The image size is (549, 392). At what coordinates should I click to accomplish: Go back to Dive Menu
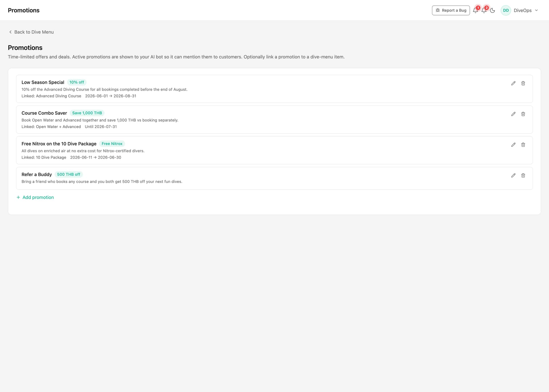point(31,32)
